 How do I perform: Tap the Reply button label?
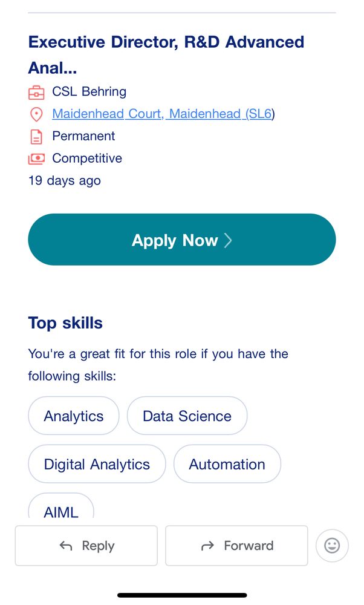coord(98,546)
